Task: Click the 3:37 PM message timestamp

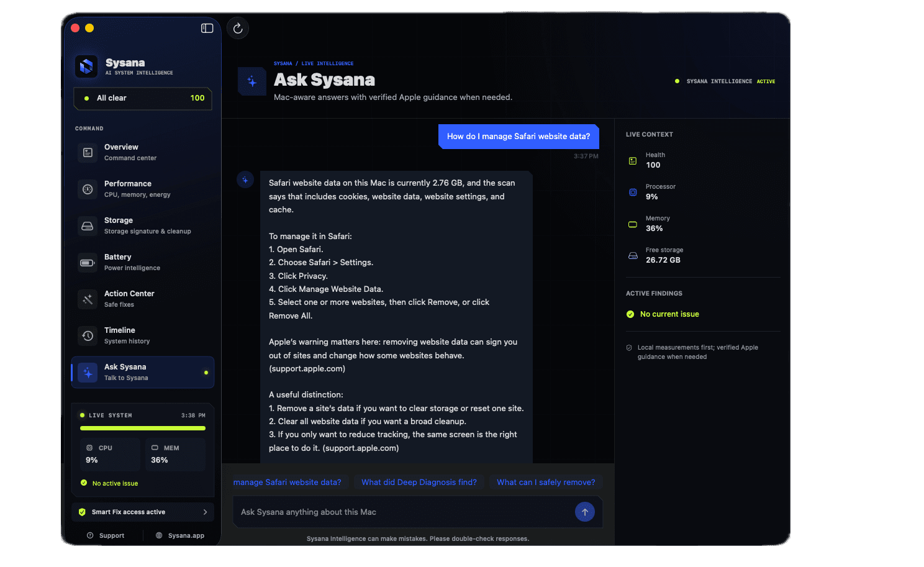Action: (x=586, y=156)
